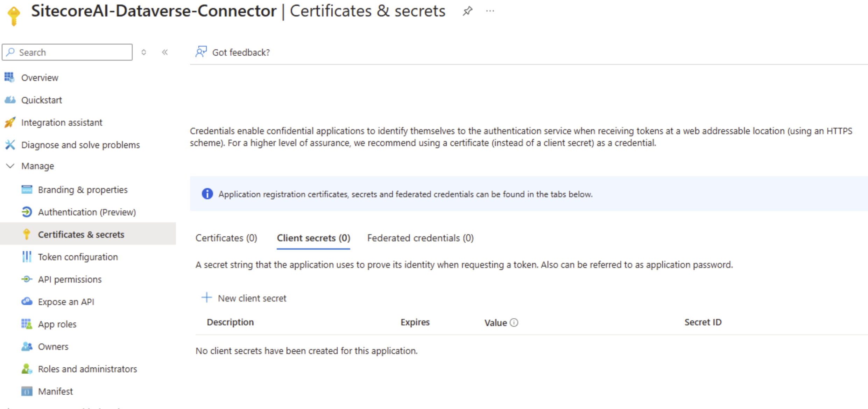Click the Integration assistant rocket icon
868x409 pixels.
click(10, 122)
